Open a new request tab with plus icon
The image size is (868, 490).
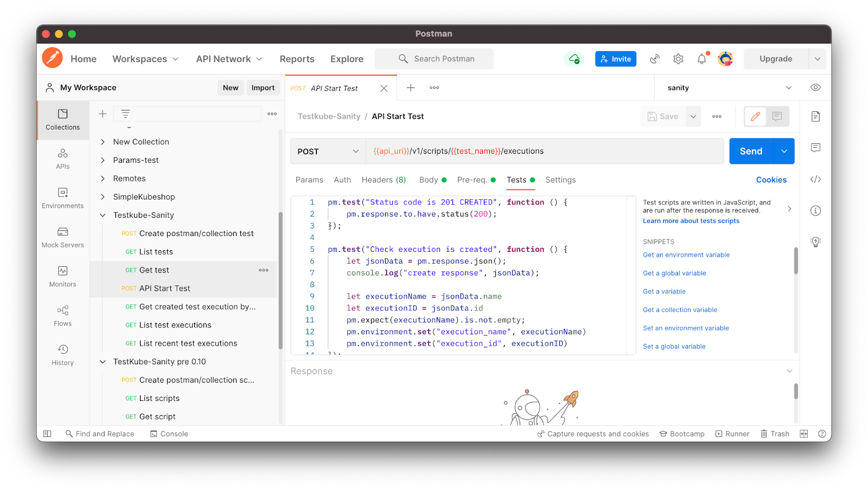[411, 87]
